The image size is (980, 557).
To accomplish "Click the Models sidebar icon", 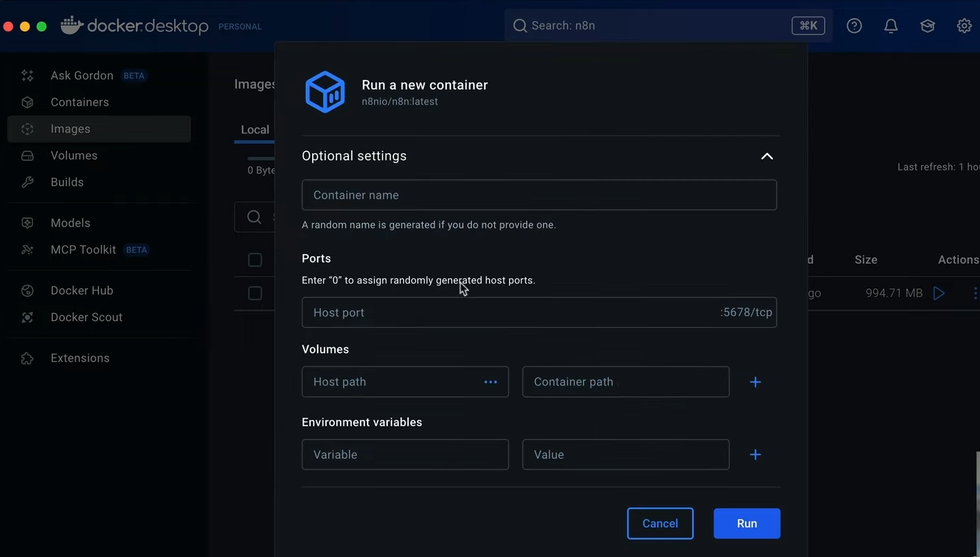I will pyautogui.click(x=27, y=223).
